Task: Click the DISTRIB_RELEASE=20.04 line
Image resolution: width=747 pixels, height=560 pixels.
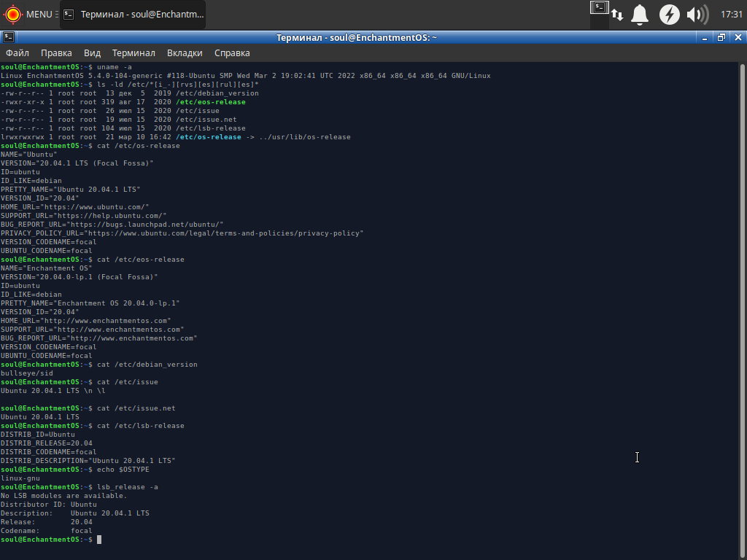Action: [x=46, y=443]
